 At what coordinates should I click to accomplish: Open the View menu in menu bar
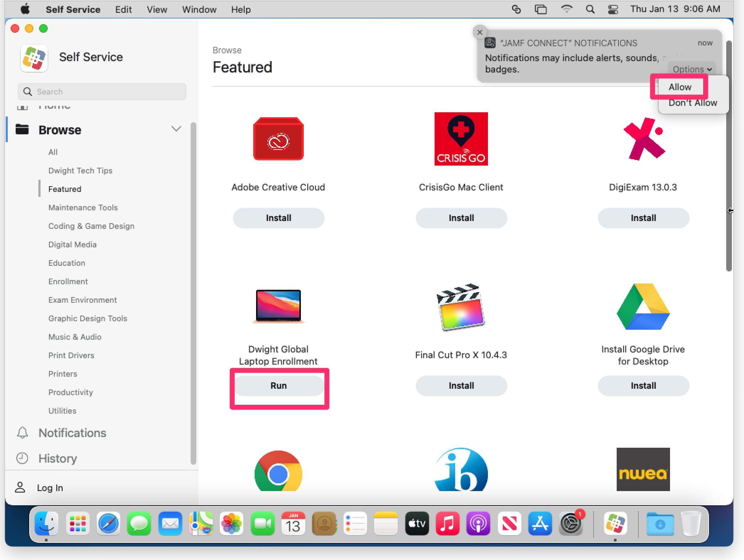coord(157,10)
